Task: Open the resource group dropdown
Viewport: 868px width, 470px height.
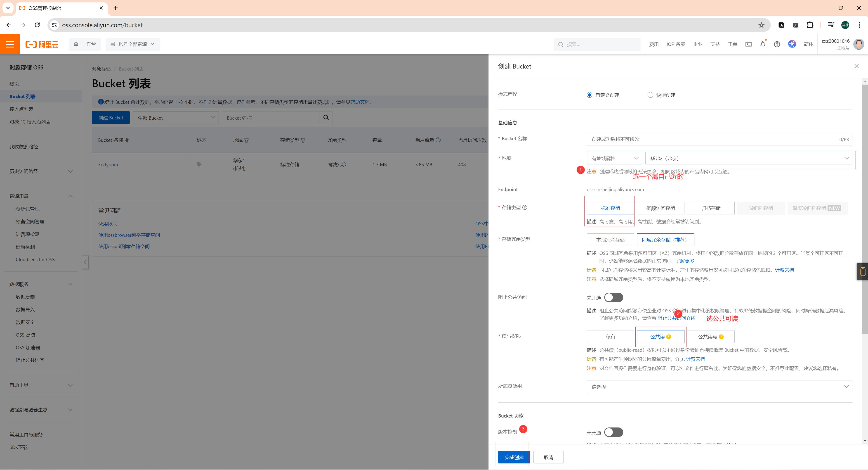Action: 719,387
